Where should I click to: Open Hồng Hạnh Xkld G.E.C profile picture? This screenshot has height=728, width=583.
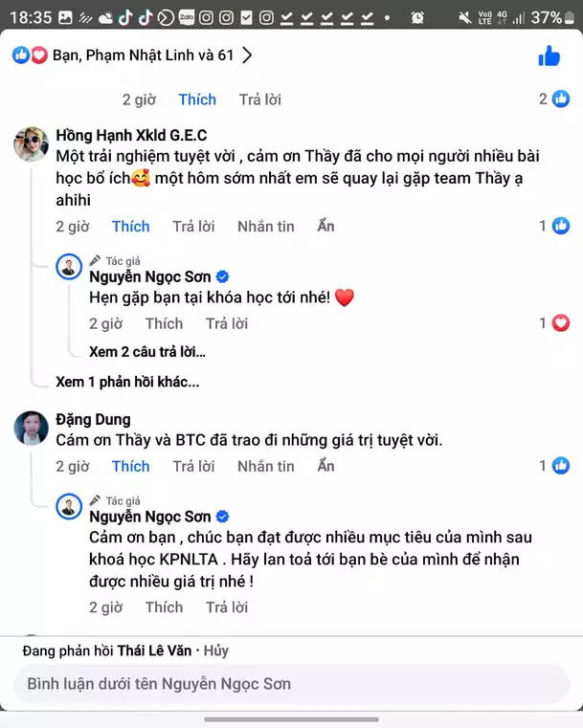(32, 143)
